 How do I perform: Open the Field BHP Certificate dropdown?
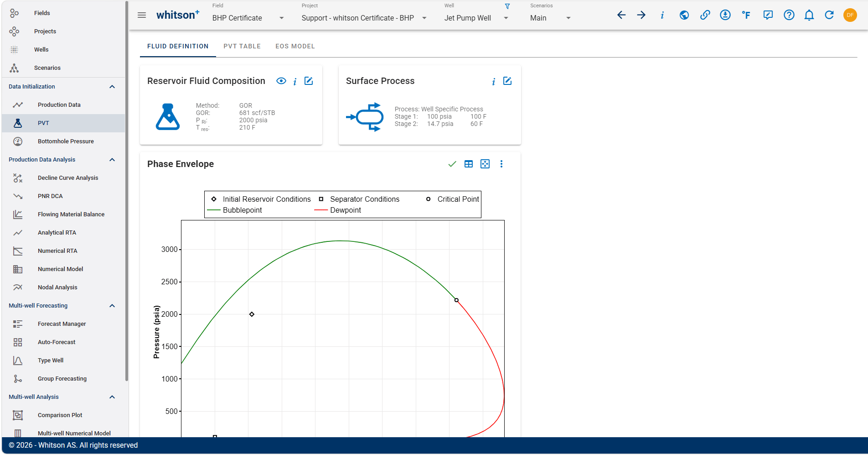pyautogui.click(x=248, y=18)
